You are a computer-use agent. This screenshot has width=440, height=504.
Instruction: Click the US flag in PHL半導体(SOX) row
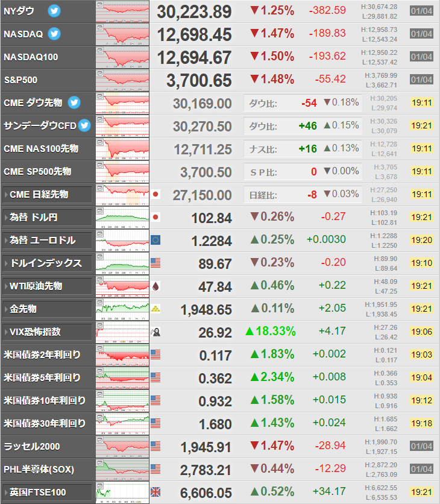click(156, 469)
